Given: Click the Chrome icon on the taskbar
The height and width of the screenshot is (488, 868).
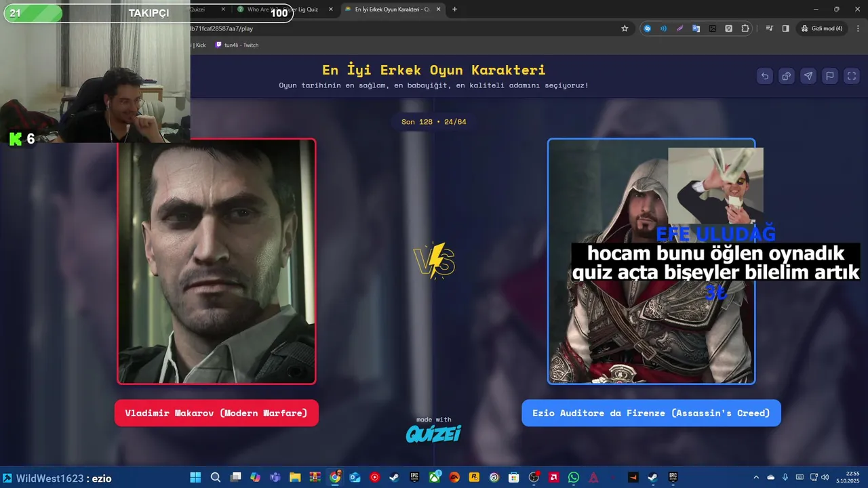Looking at the screenshot, I should tap(335, 477).
